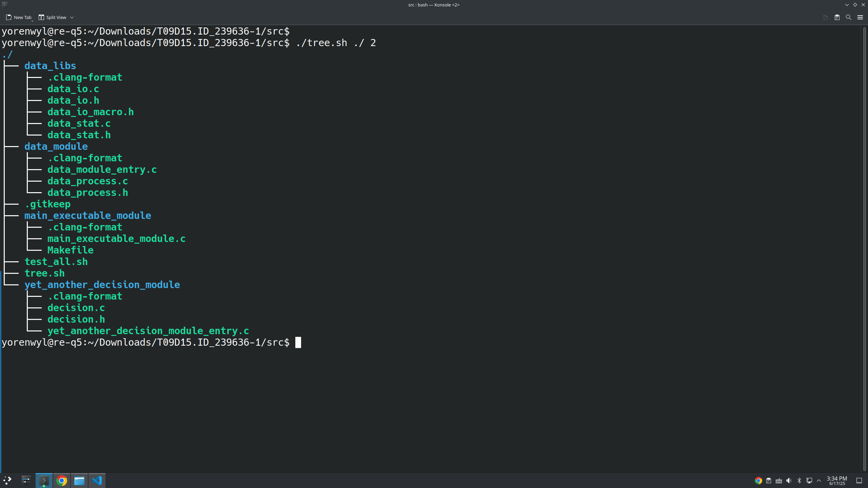This screenshot has width=868, height=488.
Task: Click the Paste clipboard icon in toolbar
Action: [x=837, y=17]
